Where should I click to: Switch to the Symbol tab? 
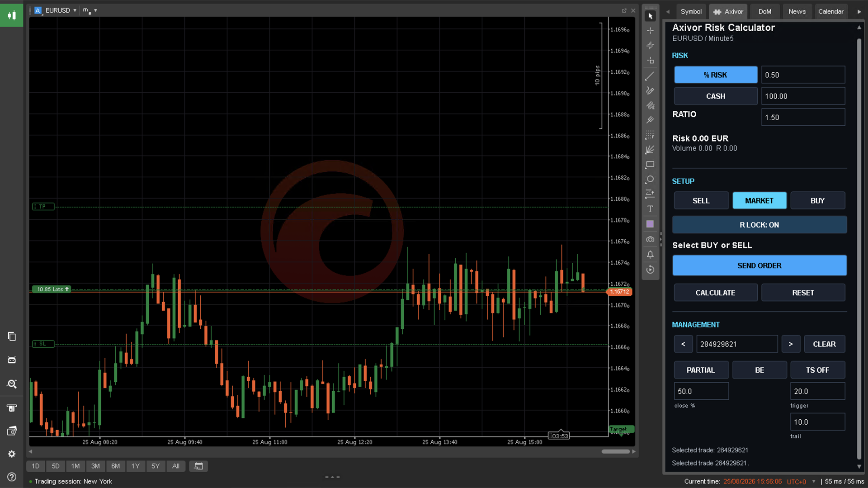click(x=691, y=12)
